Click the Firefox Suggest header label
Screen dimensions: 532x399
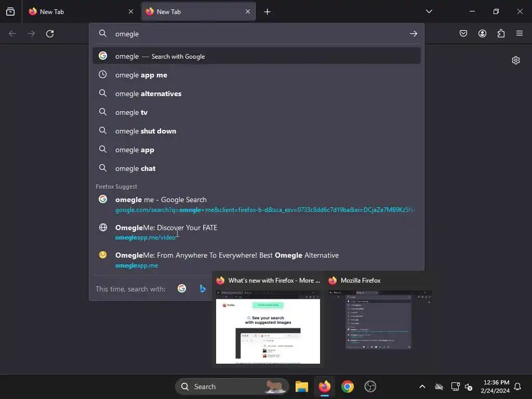(116, 187)
